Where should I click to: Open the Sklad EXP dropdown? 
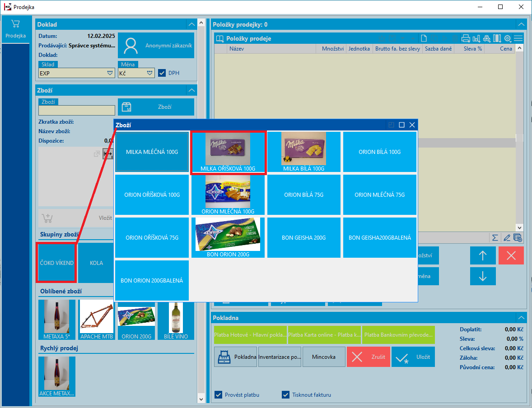(x=110, y=73)
